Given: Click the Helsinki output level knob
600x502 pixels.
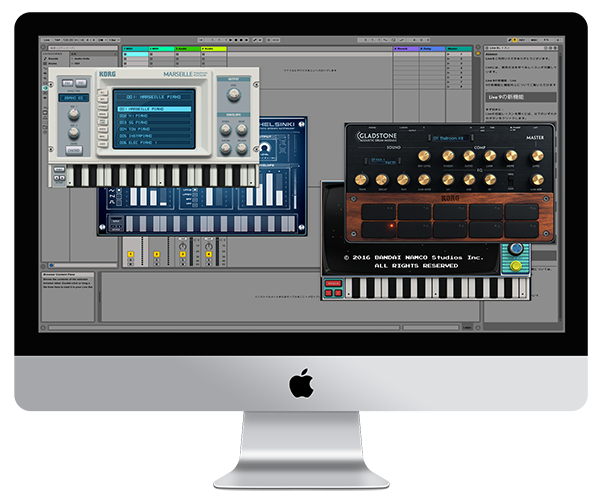Looking at the screenshot, I should (x=264, y=148).
